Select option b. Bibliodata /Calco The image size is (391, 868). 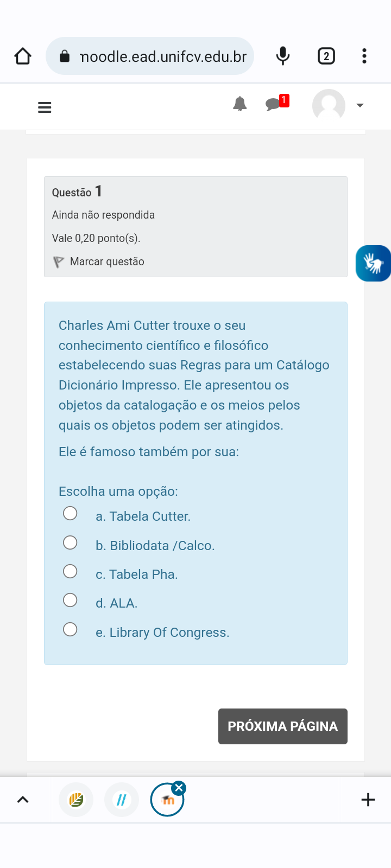pyautogui.click(x=70, y=542)
